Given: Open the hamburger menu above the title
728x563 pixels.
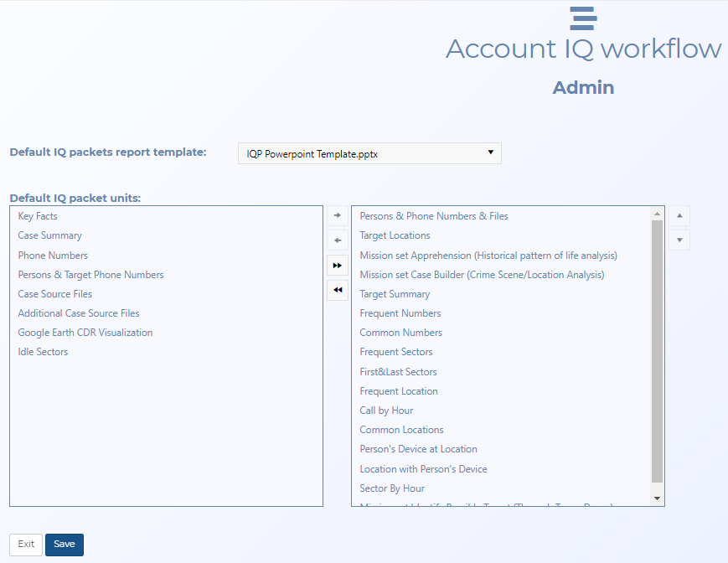Looking at the screenshot, I should [x=583, y=18].
